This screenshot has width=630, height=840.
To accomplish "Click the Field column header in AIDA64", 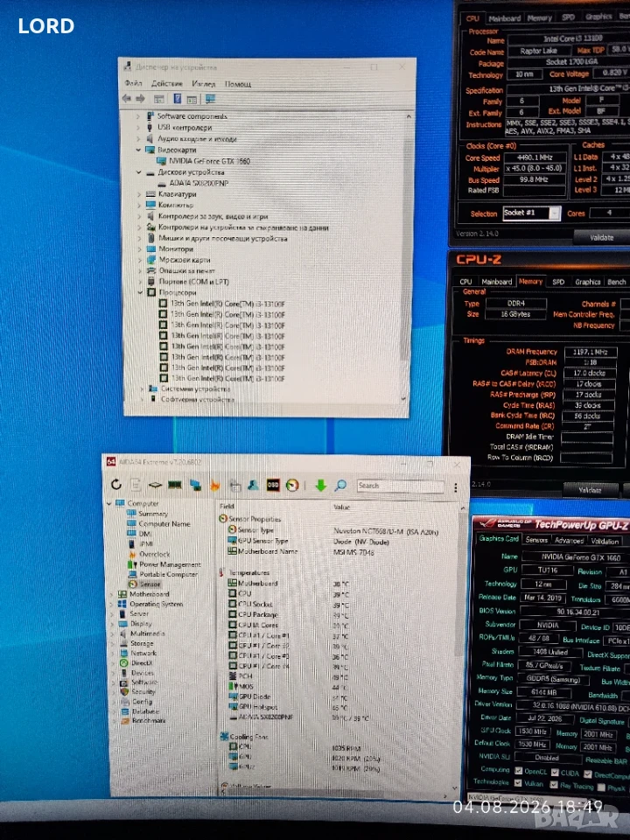I will [x=227, y=506].
